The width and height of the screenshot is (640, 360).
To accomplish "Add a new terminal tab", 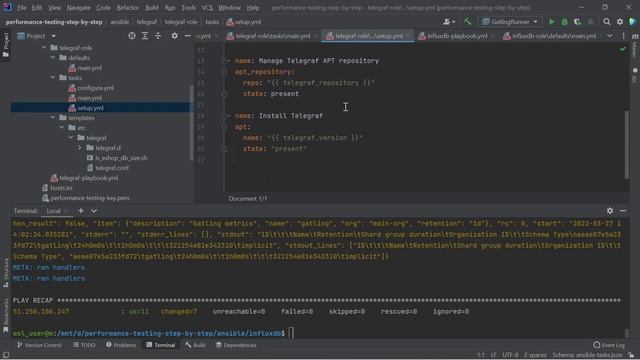I will [81, 211].
